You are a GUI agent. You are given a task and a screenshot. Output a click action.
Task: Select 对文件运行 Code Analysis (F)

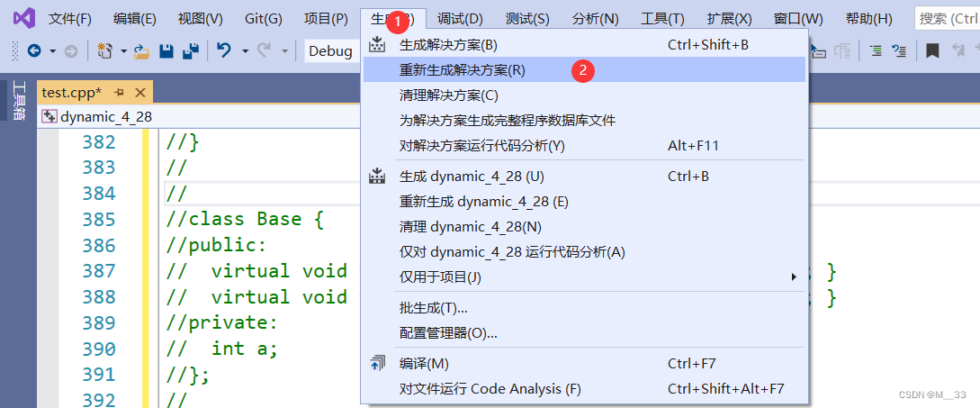tap(584, 388)
